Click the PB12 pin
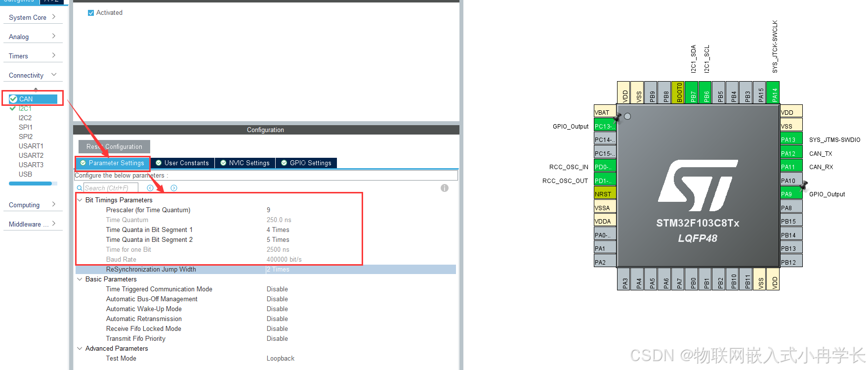This screenshot has width=868, height=370. pos(791,262)
